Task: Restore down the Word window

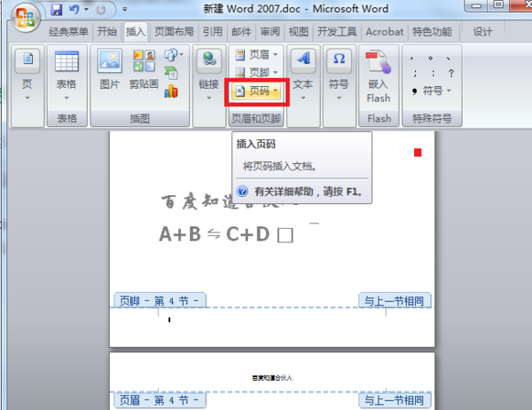Action: (498, 5)
